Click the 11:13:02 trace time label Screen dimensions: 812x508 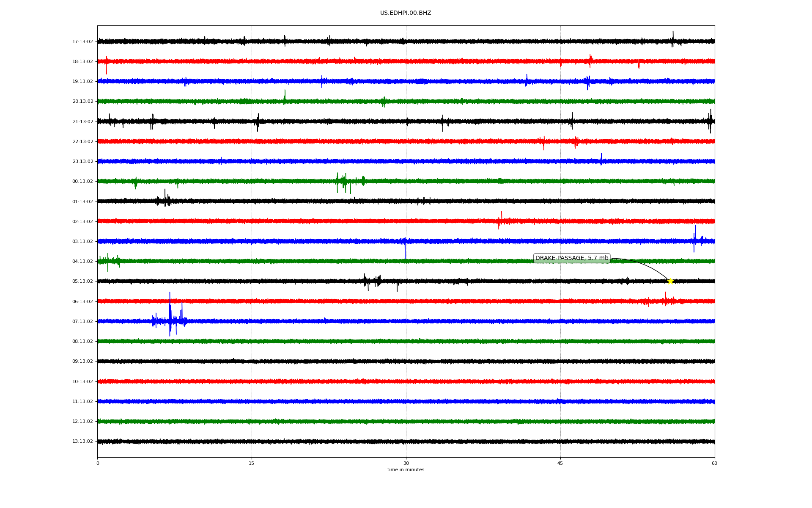pos(82,401)
